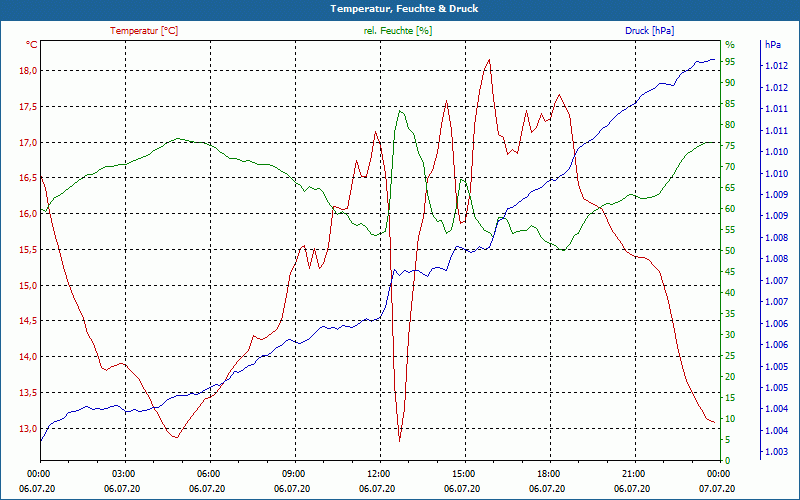Select the blue 'Druck [hPa]' legend label
This screenshot has width=800, height=500.
click(649, 31)
